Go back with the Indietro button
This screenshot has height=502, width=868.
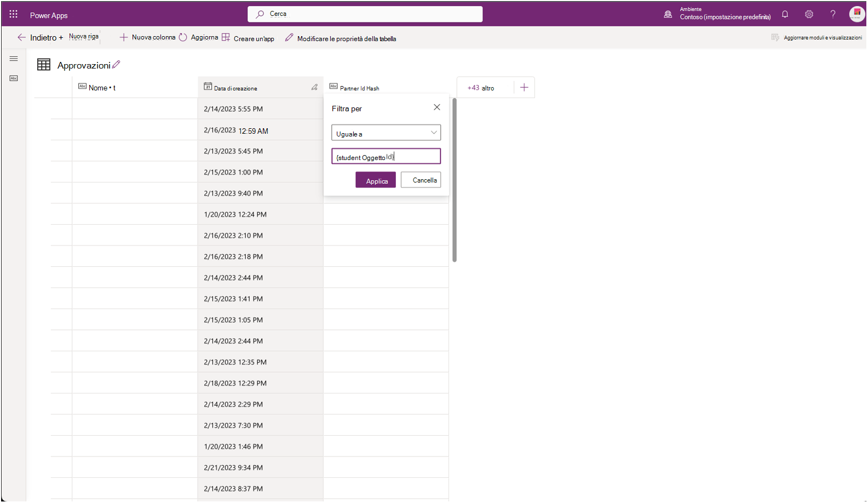(37, 37)
